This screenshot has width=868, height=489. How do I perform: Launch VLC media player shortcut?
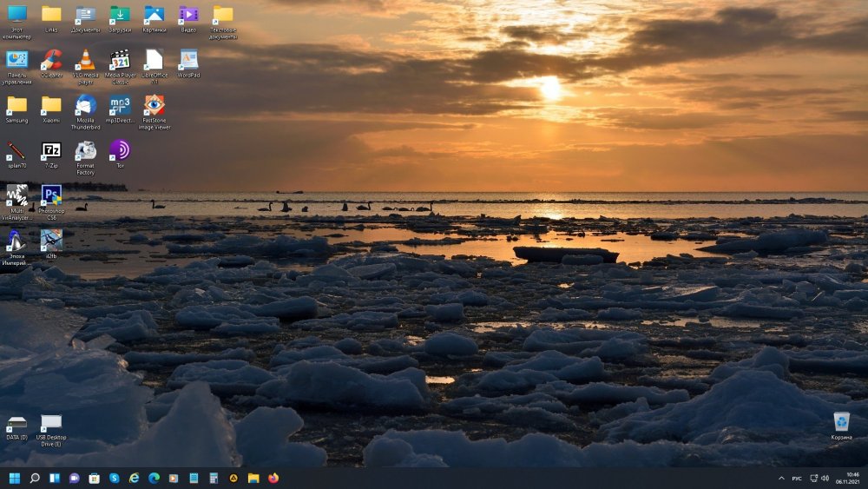(85, 67)
